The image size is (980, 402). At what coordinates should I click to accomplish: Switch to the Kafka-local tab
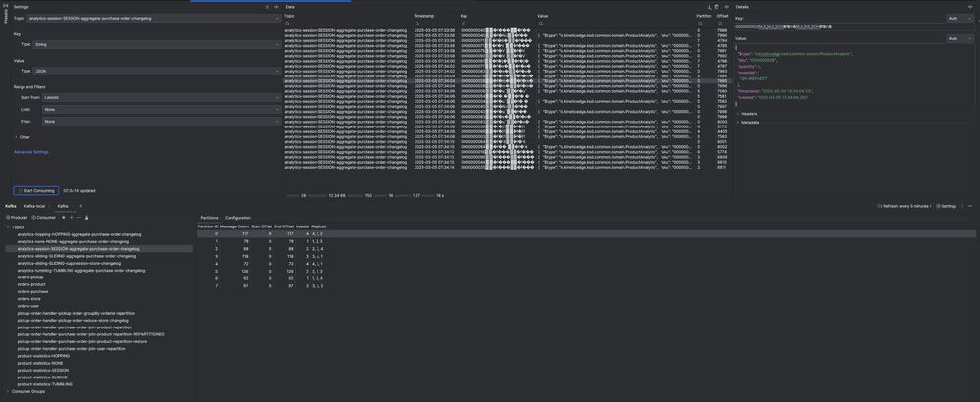34,206
